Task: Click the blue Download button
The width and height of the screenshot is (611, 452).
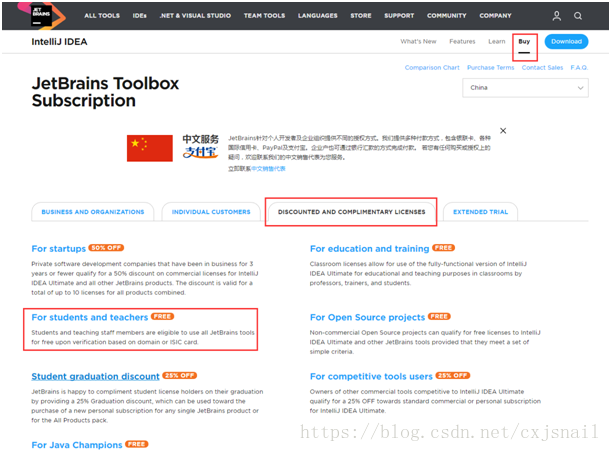Action: click(x=566, y=41)
